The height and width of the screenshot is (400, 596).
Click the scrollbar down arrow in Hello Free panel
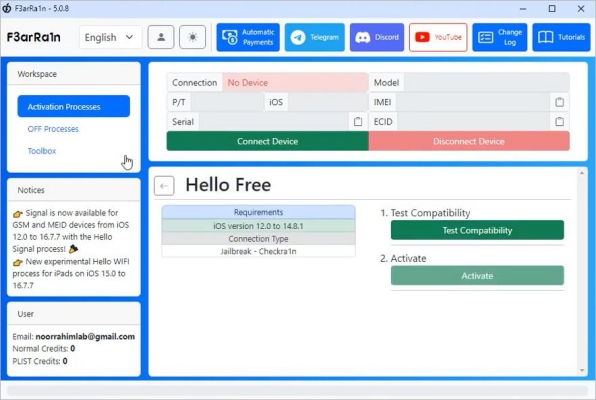pos(582,370)
